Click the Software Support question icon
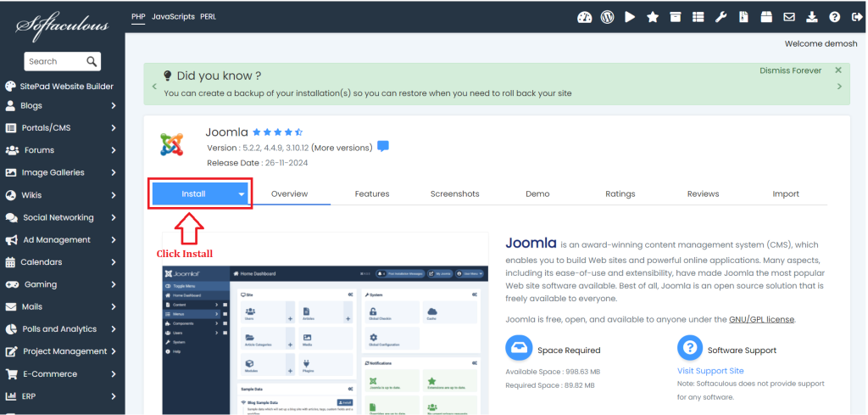The height and width of the screenshot is (415, 868). click(690, 349)
